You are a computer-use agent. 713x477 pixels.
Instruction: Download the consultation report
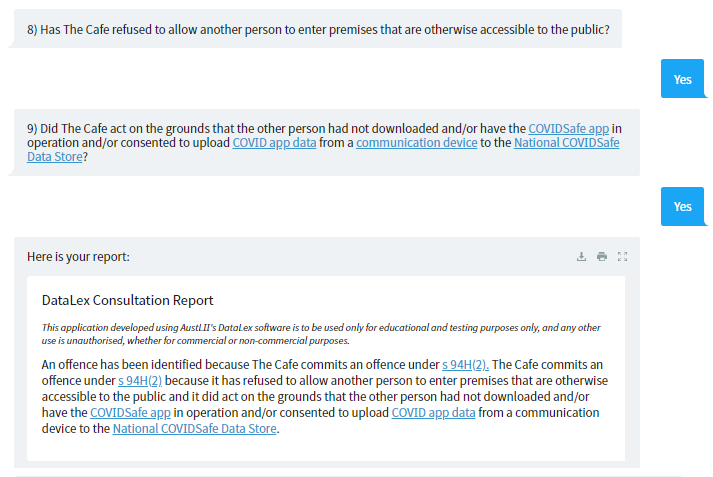coord(581,256)
